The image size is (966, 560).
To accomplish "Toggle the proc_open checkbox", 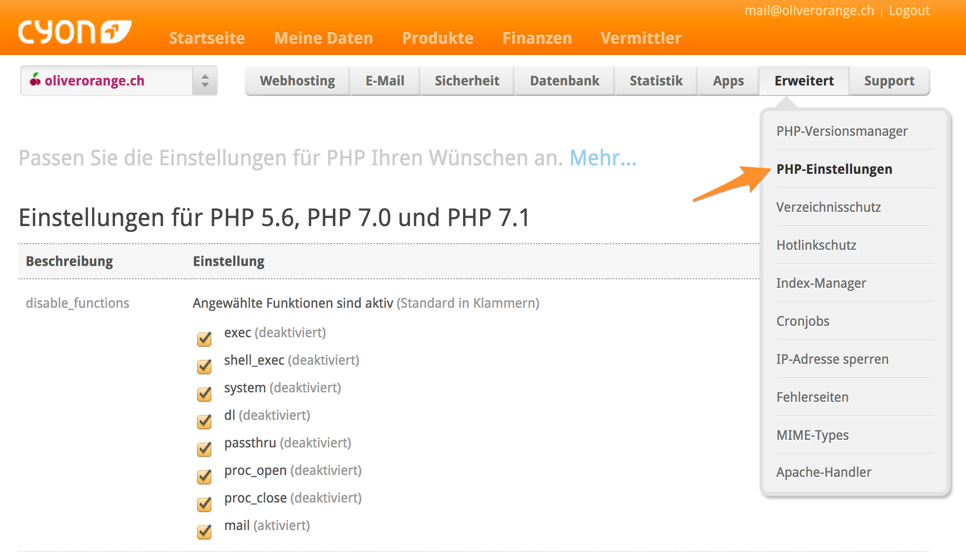I will click(x=204, y=476).
